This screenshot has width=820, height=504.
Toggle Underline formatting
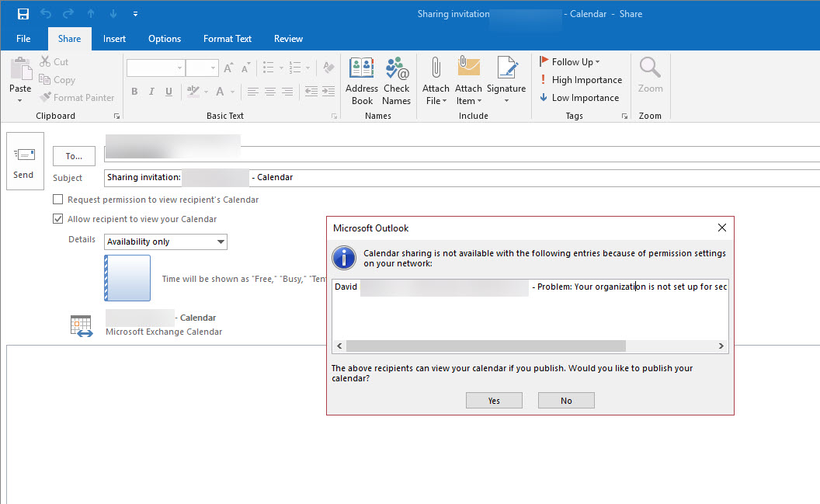pyautogui.click(x=169, y=92)
